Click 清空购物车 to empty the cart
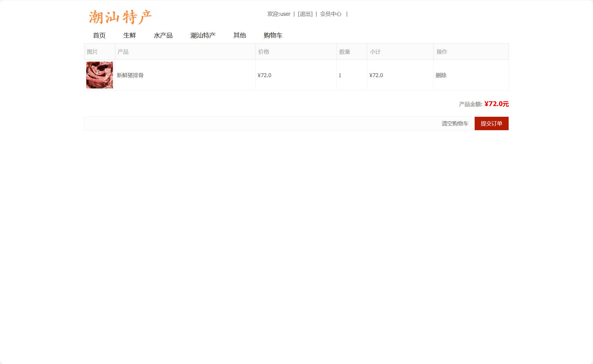This screenshot has width=593, height=364. click(455, 124)
